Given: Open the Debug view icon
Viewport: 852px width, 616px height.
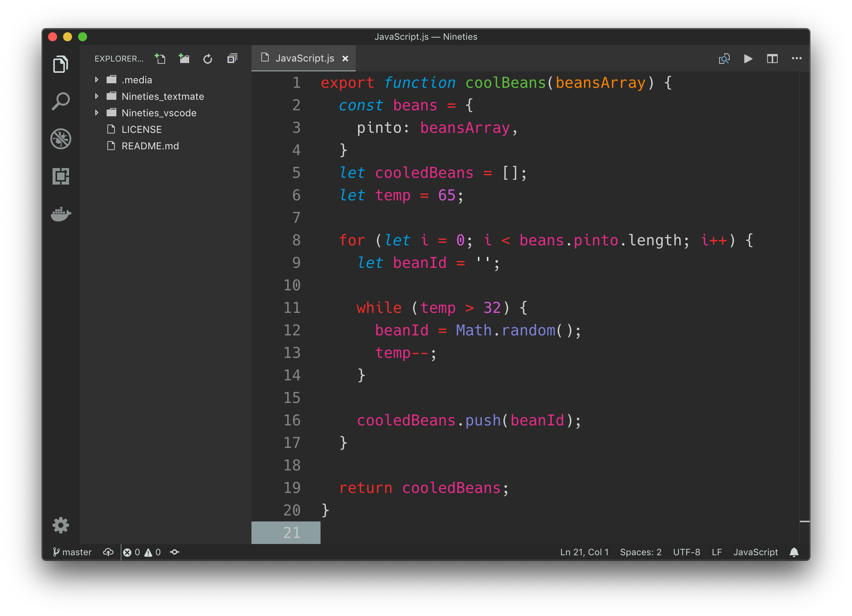Looking at the screenshot, I should 60,138.
